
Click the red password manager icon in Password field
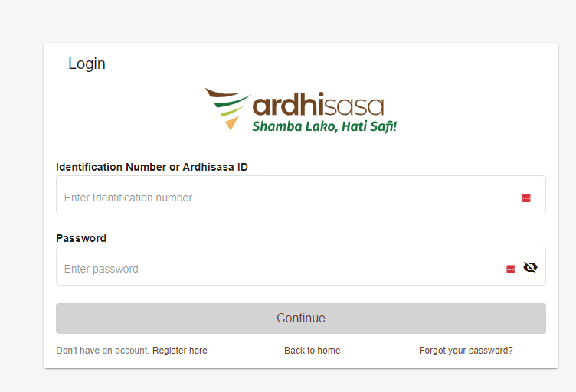511,269
